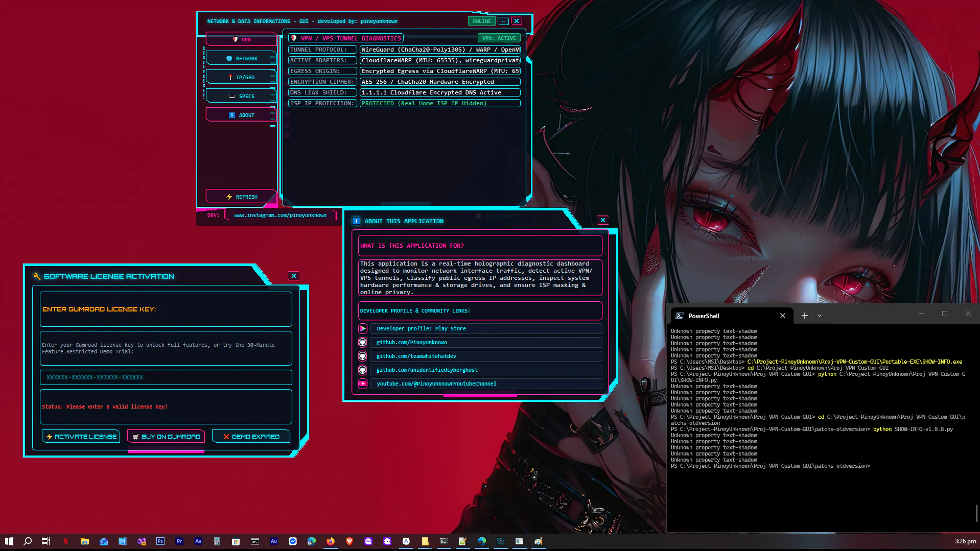This screenshot has height=551, width=980.
Task: Click the REFRESH button
Action: click(241, 197)
